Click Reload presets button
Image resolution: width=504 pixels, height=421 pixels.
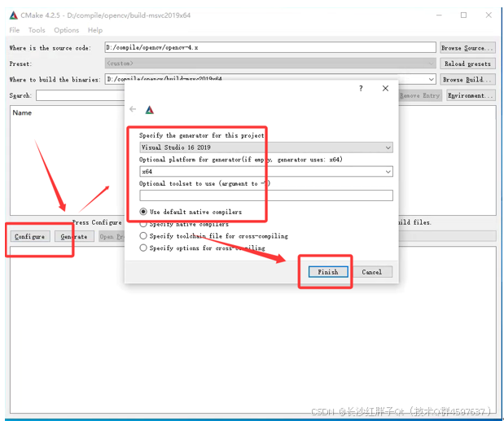467,64
